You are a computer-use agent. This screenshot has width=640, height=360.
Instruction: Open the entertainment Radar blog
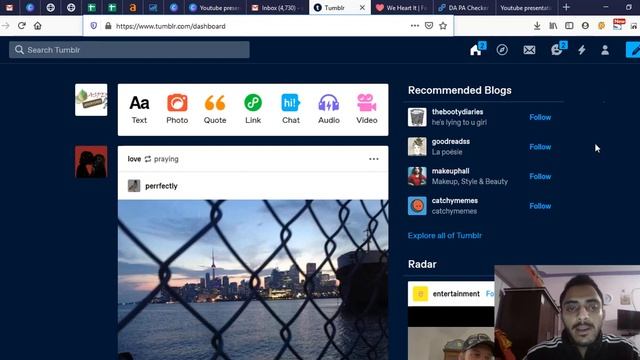pos(456,294)
